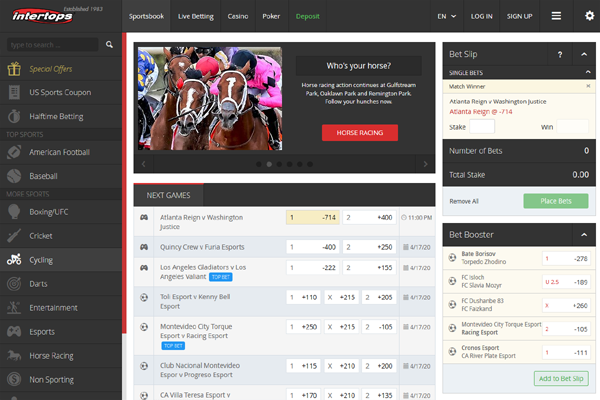Open settings gear icon

click(590, 16)
